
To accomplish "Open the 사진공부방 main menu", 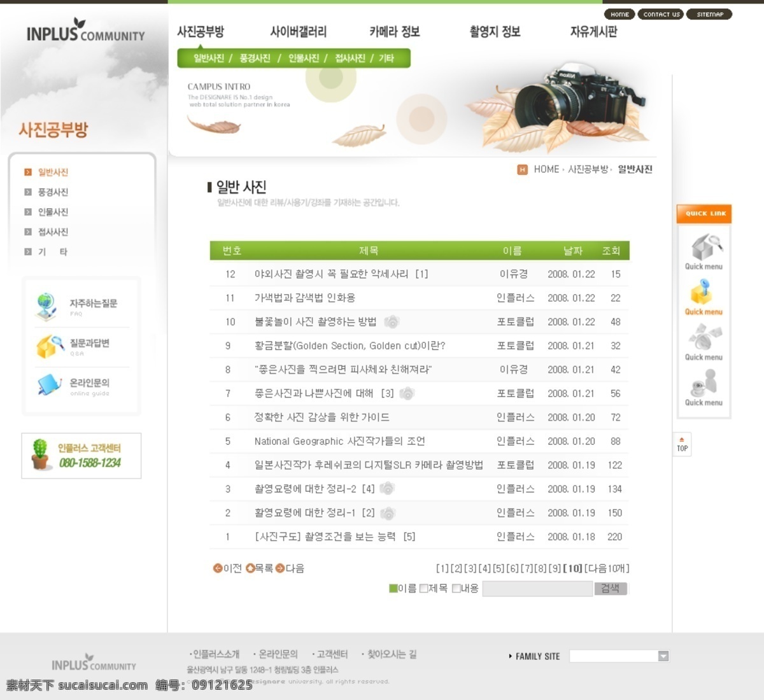I will (201, 32).
